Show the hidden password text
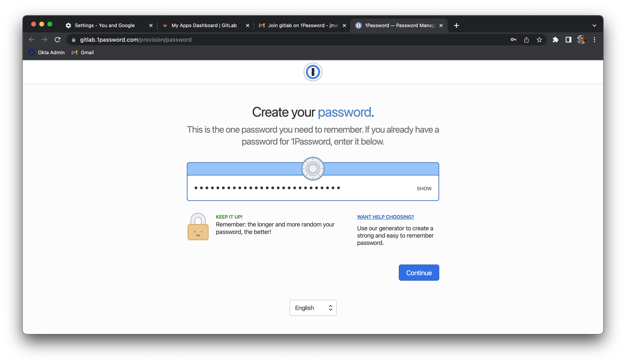The image size is (626, 364). point(424,189)
